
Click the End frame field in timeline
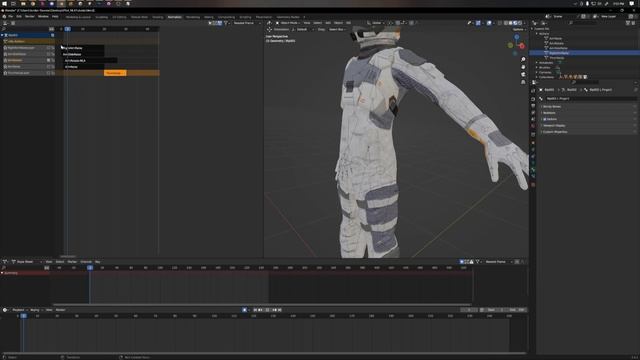(516, 310)
